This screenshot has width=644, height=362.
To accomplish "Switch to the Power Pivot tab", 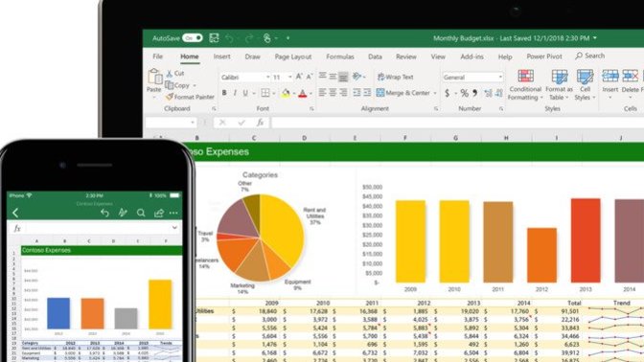I will tap(544, 57).
